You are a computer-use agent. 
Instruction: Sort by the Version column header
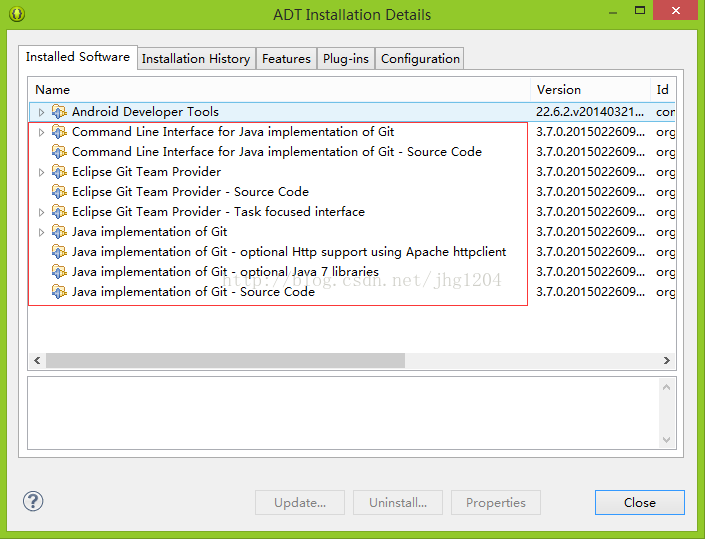tap(590, 89)
